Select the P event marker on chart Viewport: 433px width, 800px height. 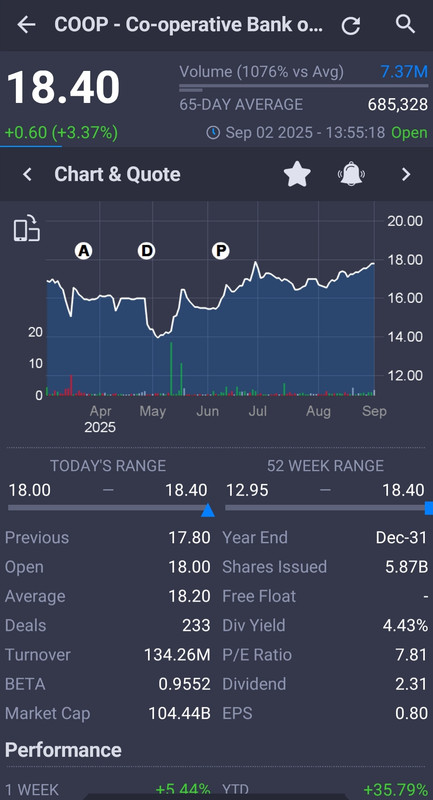tap(221, 251)
